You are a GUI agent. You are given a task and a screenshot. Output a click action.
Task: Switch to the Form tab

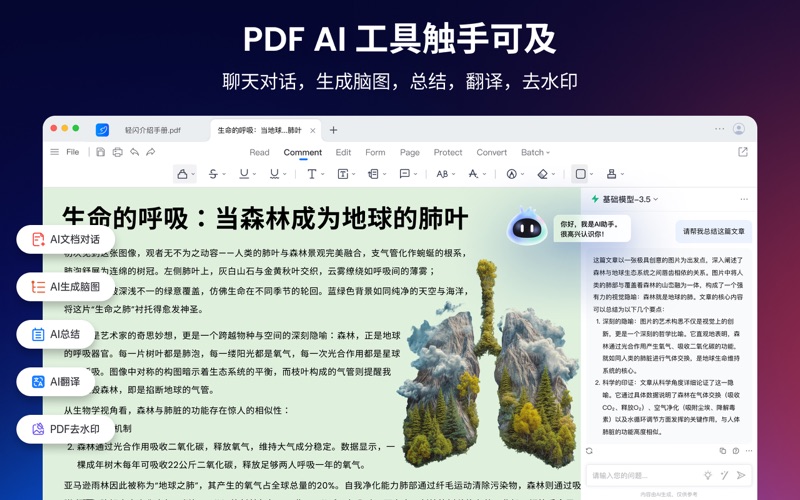[375, 152]
